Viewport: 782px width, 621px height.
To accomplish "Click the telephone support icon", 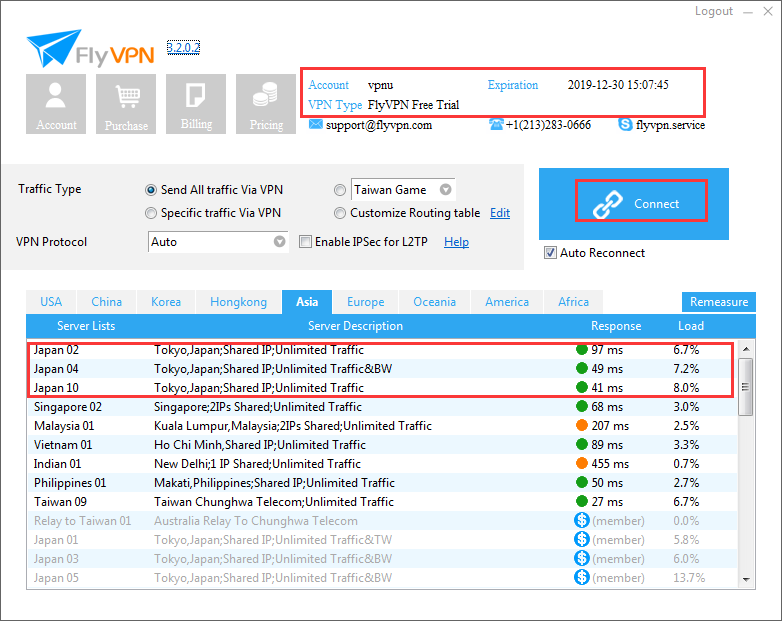I will 496,124.
